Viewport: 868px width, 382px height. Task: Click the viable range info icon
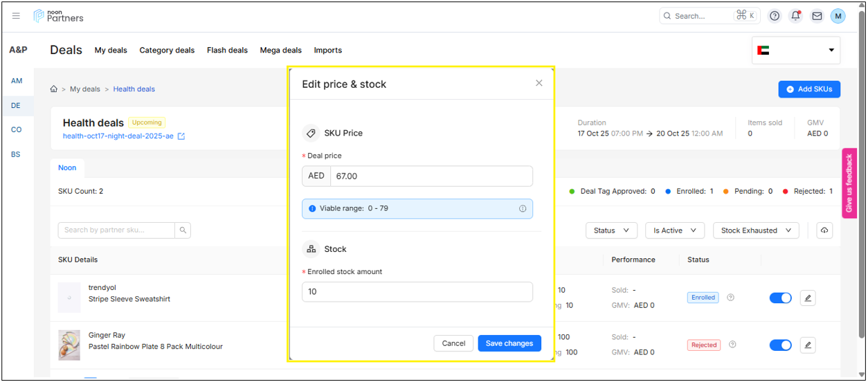click(x=523, y=208)
